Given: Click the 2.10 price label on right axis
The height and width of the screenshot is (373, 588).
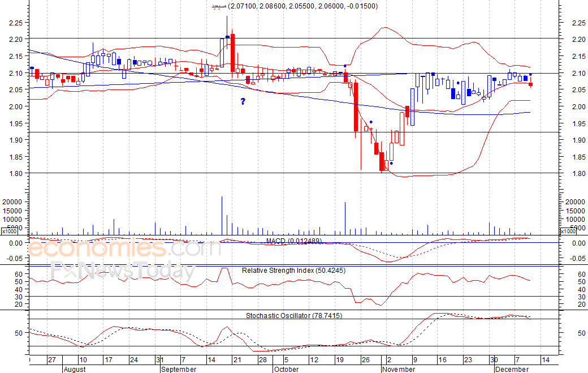Looking at the screenshot, I should [579, 73].
